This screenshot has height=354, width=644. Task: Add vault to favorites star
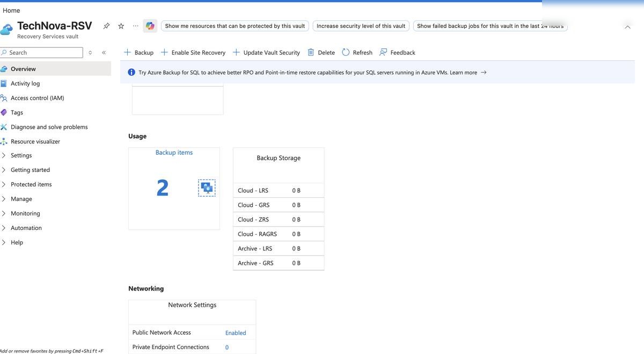[121, 26]
